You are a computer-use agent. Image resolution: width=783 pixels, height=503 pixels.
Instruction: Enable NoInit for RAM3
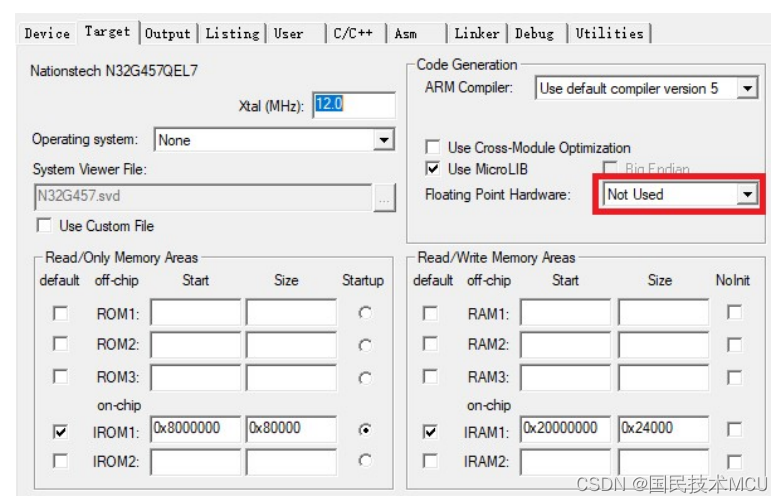click(x=735, y=377)
